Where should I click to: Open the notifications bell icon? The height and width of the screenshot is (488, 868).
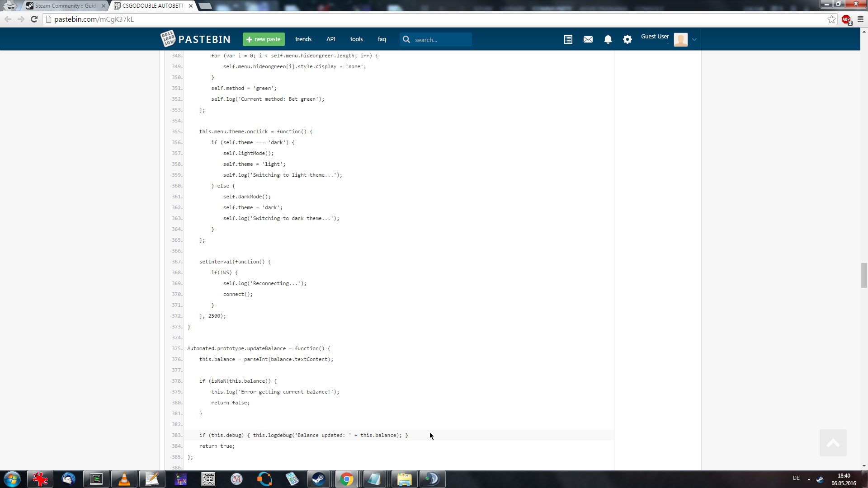[x=608, y=40]
